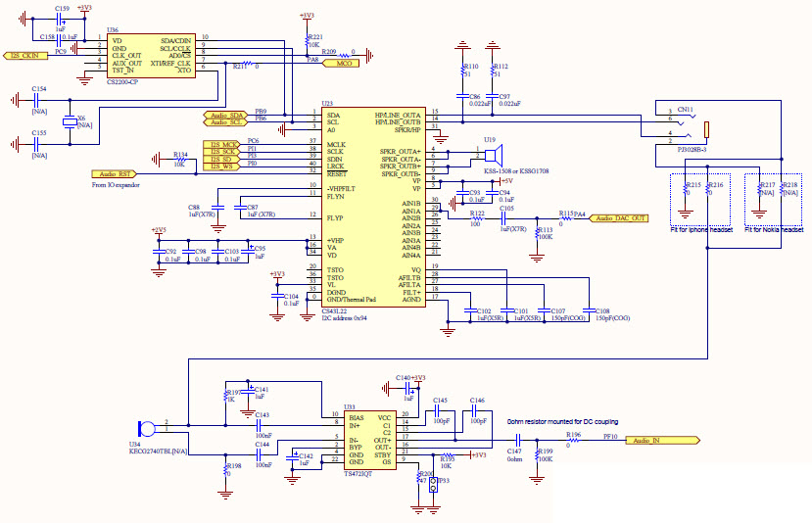This screenshot has height=523, width=812.
Task: Click the I2S_WS port symbol
Action: 221,166
